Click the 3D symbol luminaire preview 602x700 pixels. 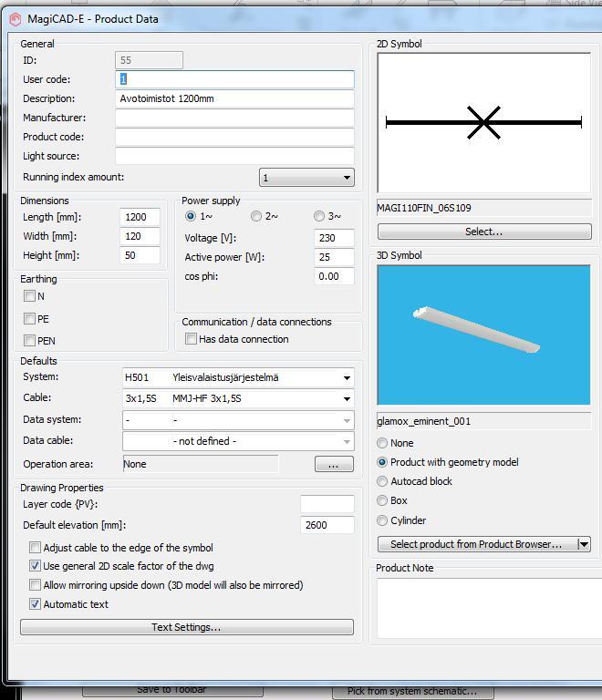point(484,335)
